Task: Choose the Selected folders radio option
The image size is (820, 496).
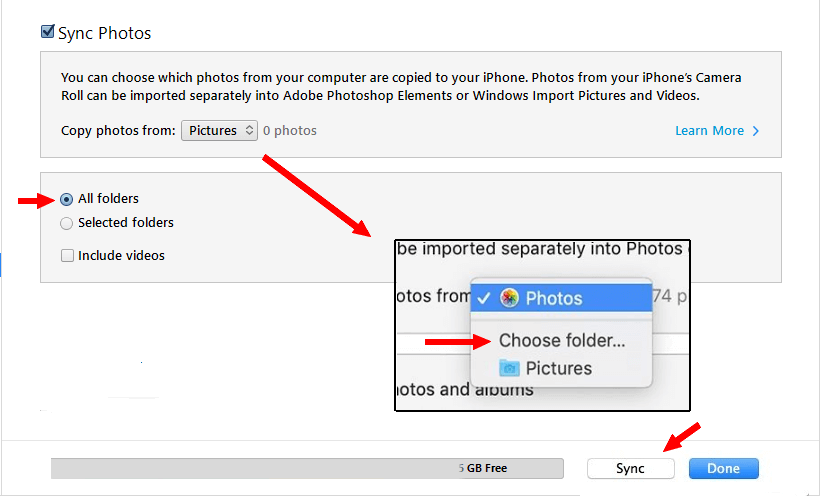Action: coord(66,223)
